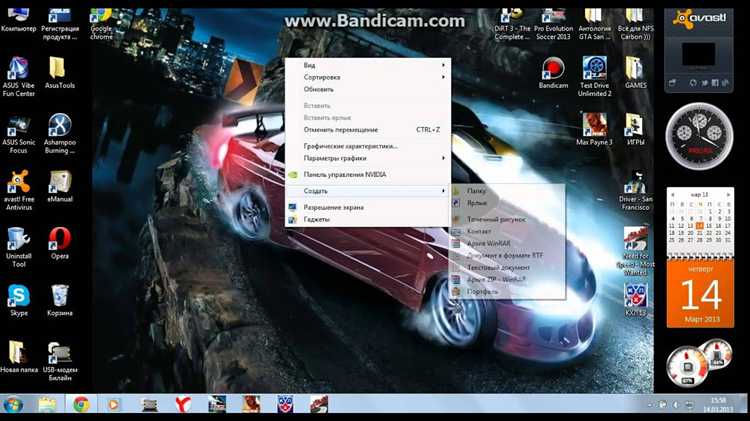Launch Max Payne 3 shortcut
The width and height of the screenshot is (750, 421).
pos(594,129)
